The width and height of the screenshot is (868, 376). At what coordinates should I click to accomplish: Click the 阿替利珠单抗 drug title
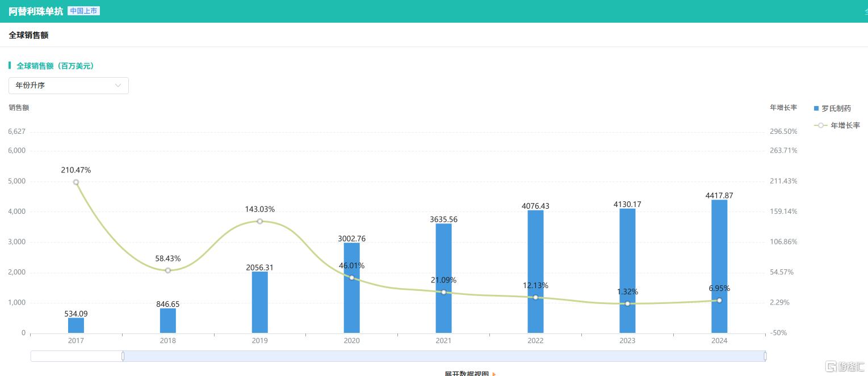[x=36, y=11]
